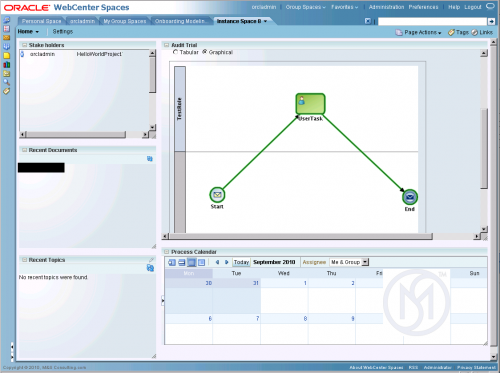Open the orange mail icon in the sidebar
Image resolution: width=500 pixels, height=373 pixels.
tap(6, 38)
